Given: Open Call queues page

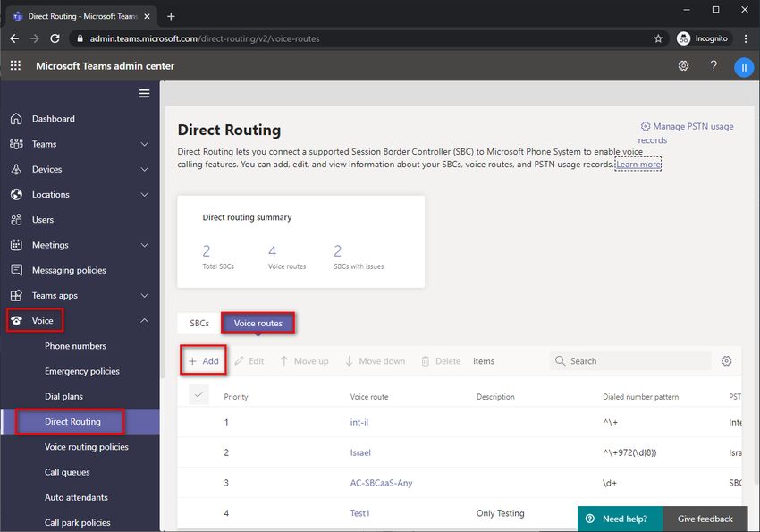Looking at the screenshot, I should (67, 472).
